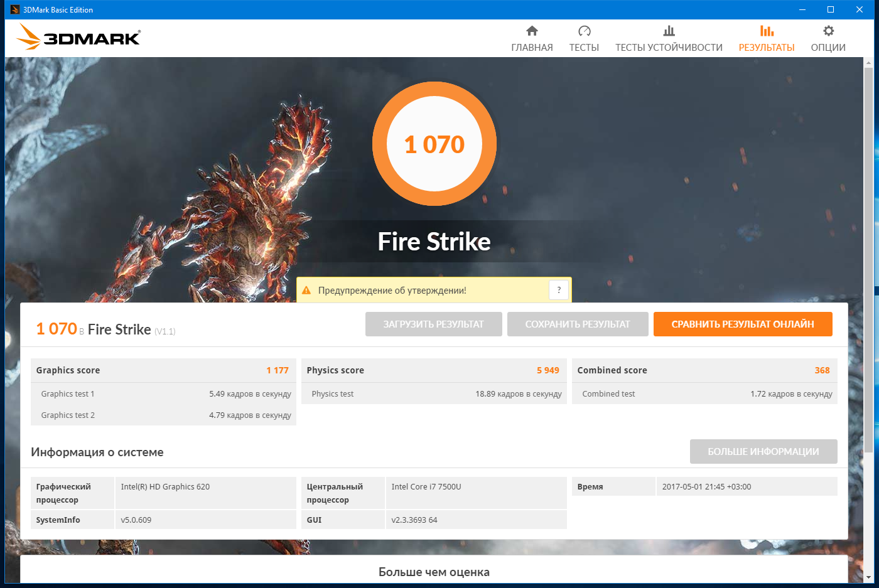Click Информация о системе heading

point(97,452)
